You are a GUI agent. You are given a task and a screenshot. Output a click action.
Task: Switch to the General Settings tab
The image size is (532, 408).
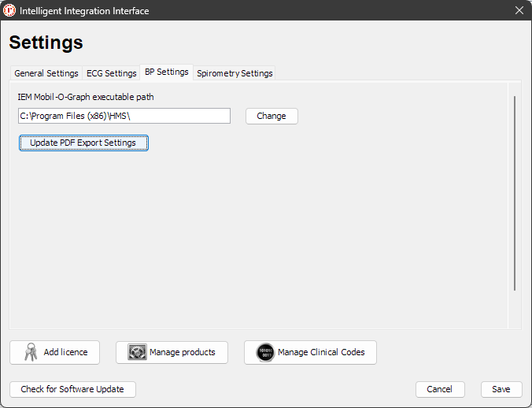46,73
